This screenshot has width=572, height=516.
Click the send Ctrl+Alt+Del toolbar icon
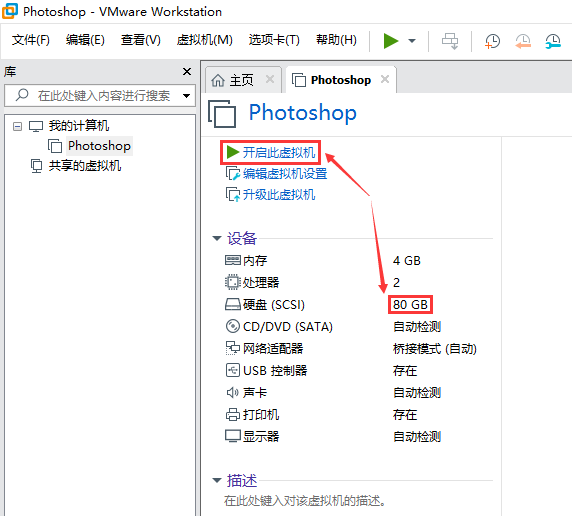450,41
